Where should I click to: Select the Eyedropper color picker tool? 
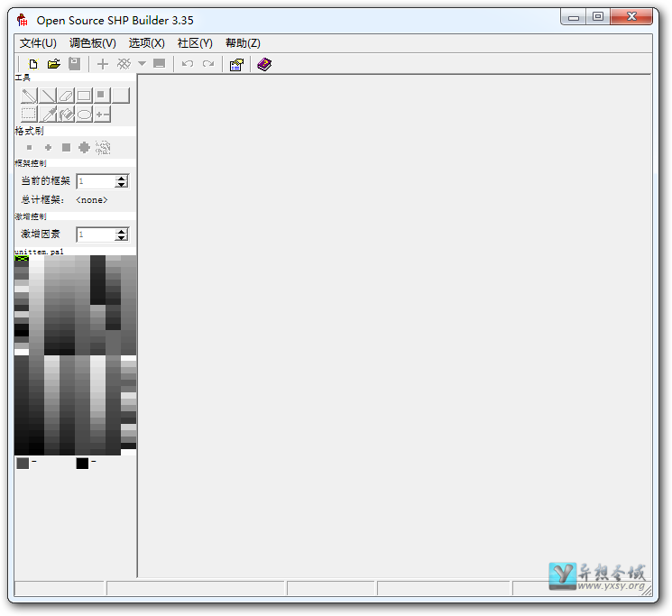[48, 115]
